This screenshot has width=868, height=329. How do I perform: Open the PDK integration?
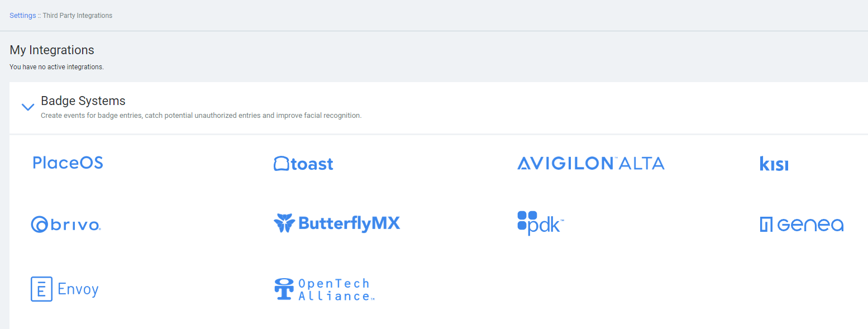[540, 223]
